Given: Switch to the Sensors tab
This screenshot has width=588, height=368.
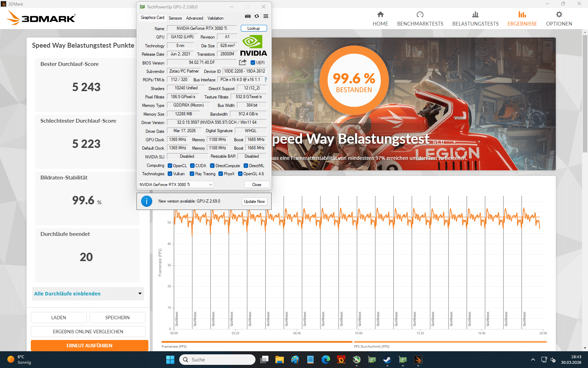Looking at the screenshot, I should tap(175, 18).
